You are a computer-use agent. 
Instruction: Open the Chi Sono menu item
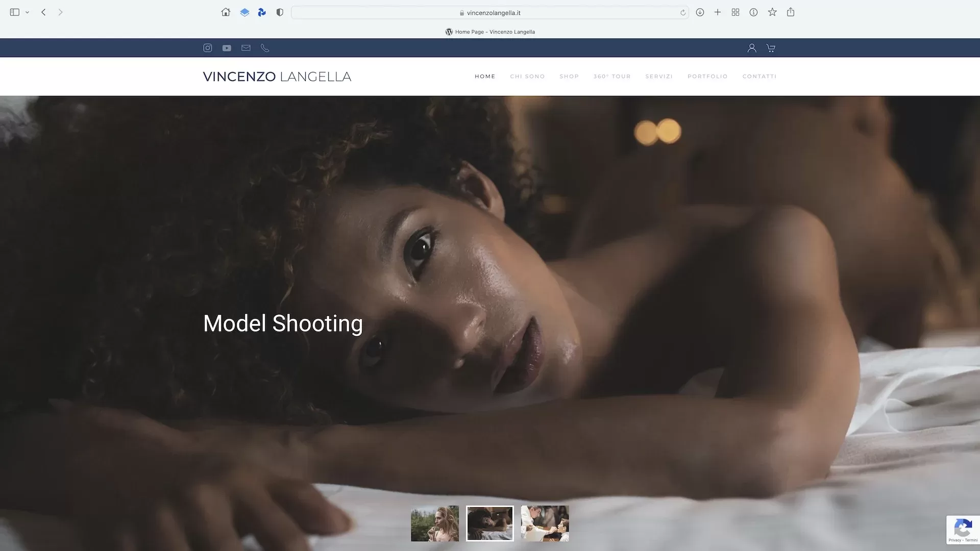pos(527,77)
